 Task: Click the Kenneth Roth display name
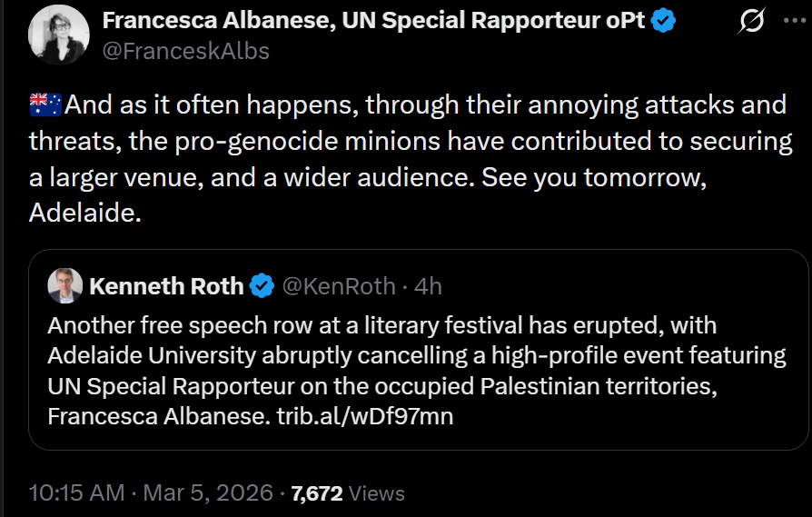tap(166, 287)
